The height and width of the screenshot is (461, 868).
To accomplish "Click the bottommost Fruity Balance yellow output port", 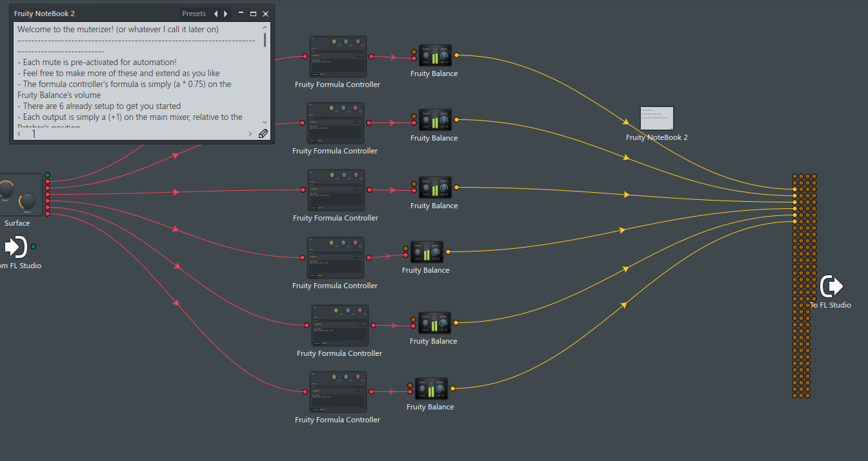I will (x=452, y=388).
